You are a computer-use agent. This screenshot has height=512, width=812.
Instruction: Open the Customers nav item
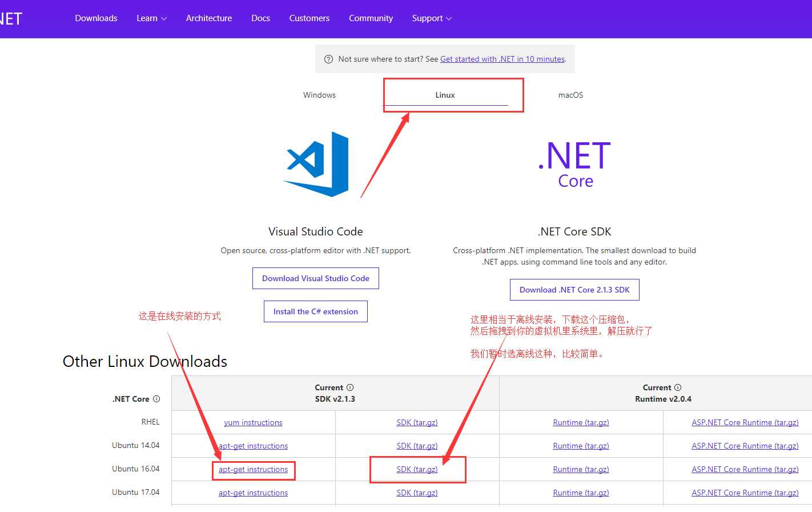[309, 18]
